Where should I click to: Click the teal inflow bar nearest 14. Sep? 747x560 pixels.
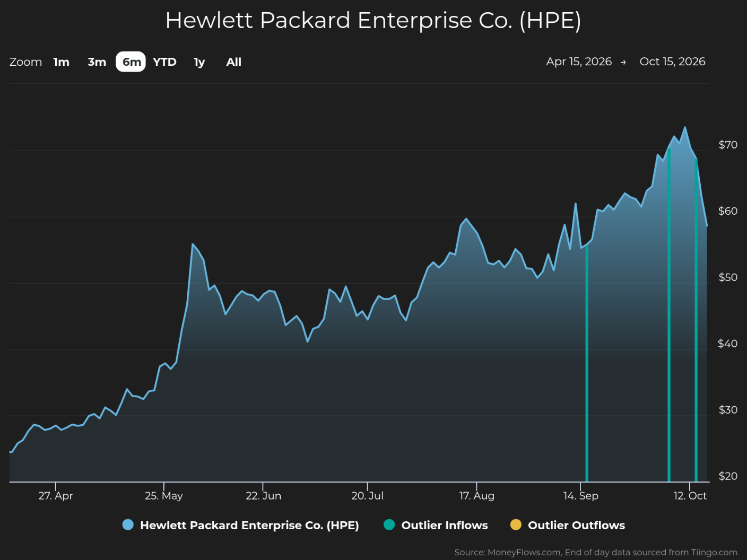click(587, 364)
